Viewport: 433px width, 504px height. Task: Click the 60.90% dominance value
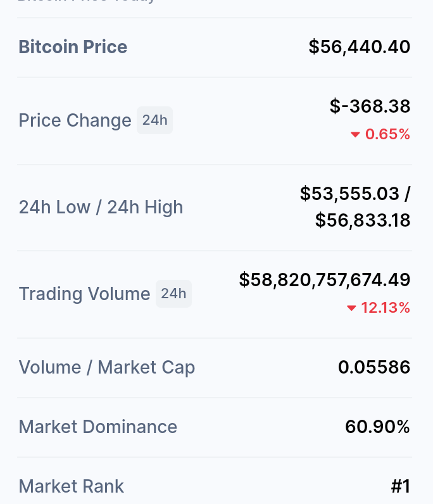click(x=378, y=427)
